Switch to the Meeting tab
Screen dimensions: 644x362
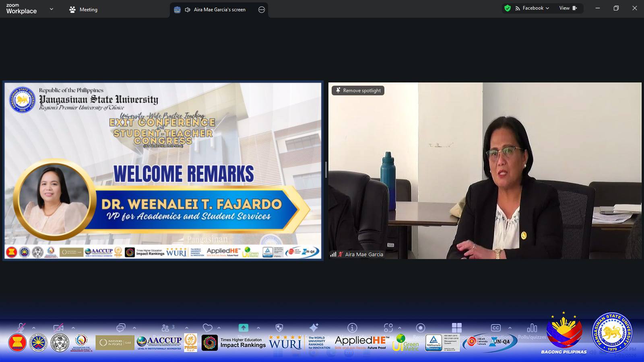point(84,10)
